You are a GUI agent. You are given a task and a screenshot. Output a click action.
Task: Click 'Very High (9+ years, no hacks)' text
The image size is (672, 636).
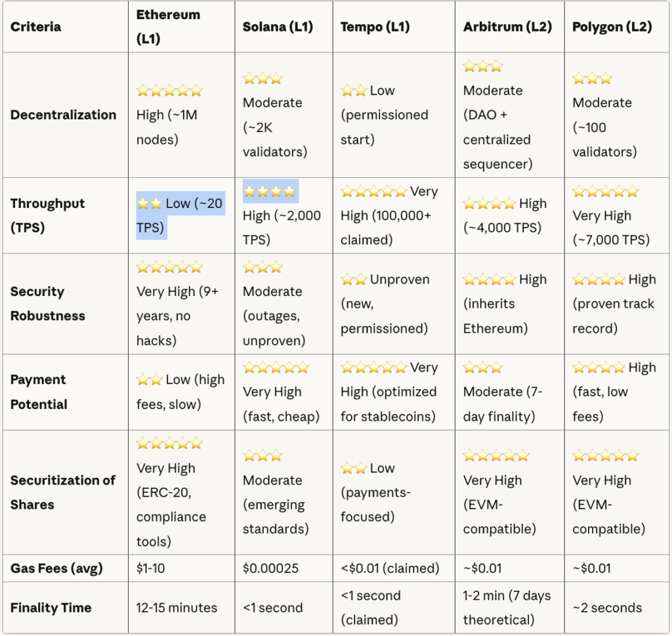click(x=177, y=316)
